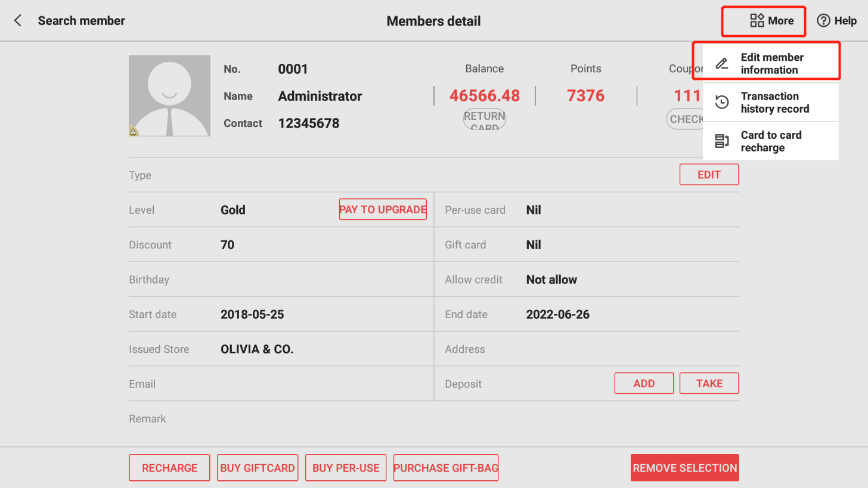
Task: Click the Birthday field label
Action: 149,279
